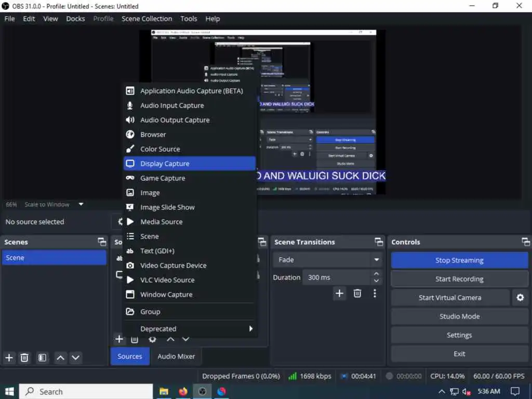Open the Docks menu
532x399 pixels.
[75, 19]
